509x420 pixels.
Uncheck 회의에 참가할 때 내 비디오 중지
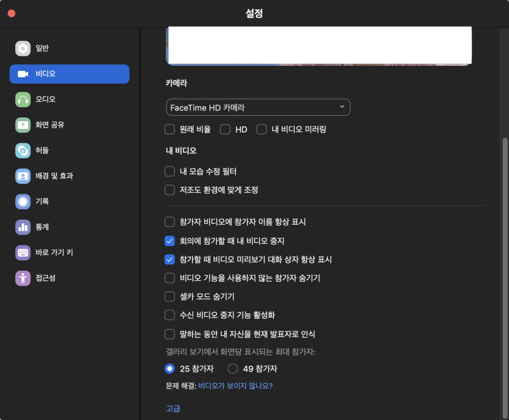click(x=170, y=241)
